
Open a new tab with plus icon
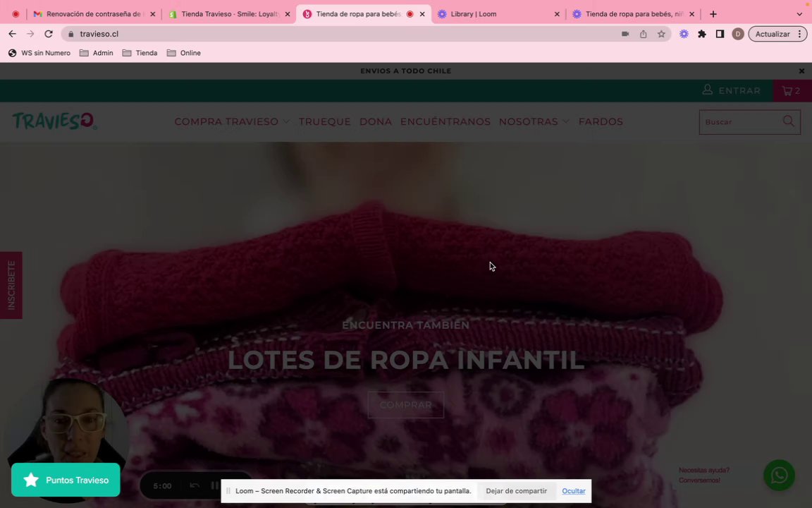(713, 14)
